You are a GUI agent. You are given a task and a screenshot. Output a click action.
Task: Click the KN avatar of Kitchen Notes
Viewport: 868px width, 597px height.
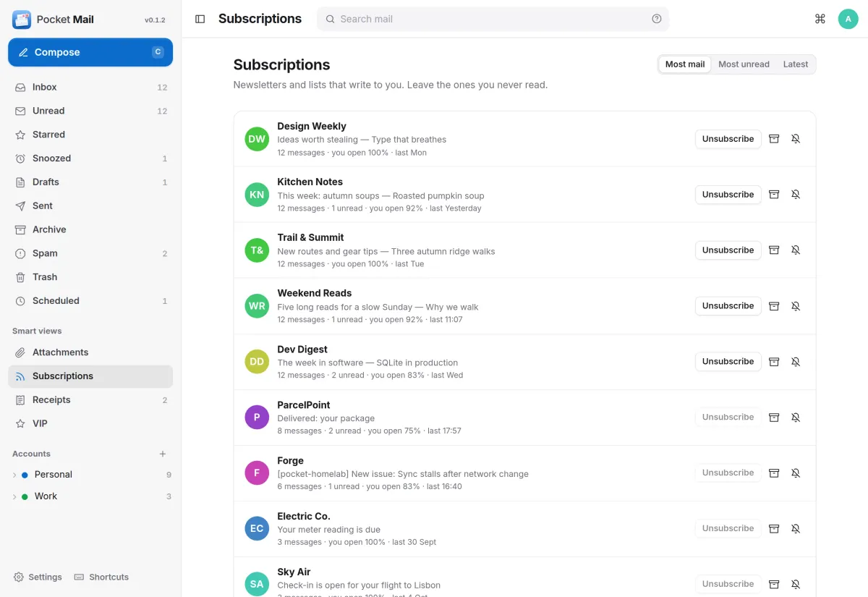(x=257, y=195)
